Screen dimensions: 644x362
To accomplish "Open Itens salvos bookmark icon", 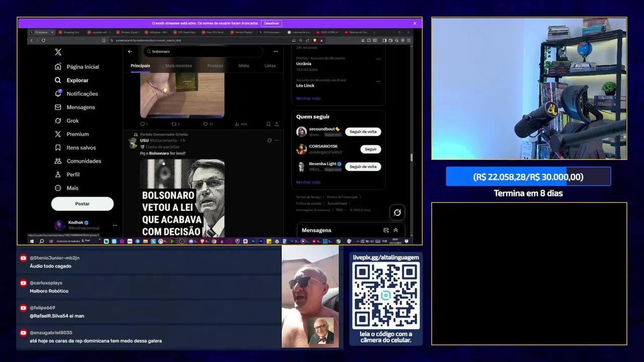I will click(x=58, y=148).
